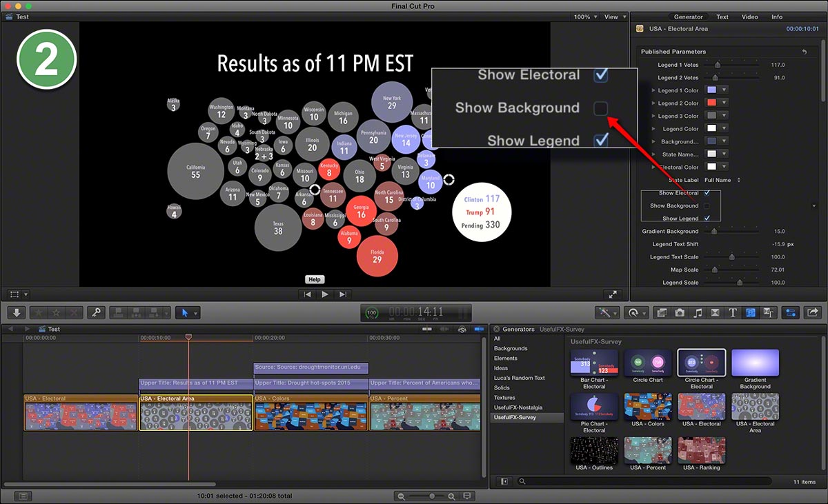Open the Titles browser T icon
The width and height of the screenshot is (828, 504).
733,313
